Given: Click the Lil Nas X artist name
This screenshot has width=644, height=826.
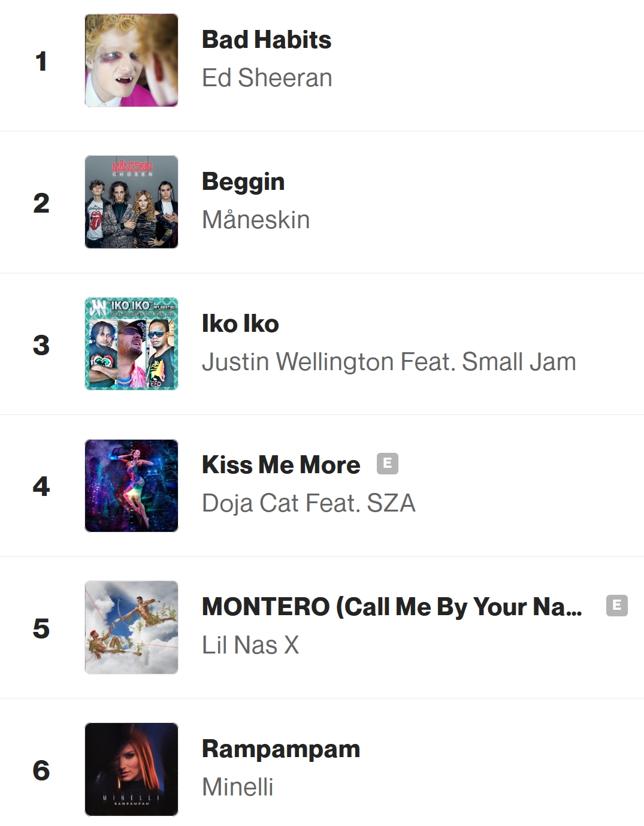Looking at the screenshot, I should (x=250, y=645).
